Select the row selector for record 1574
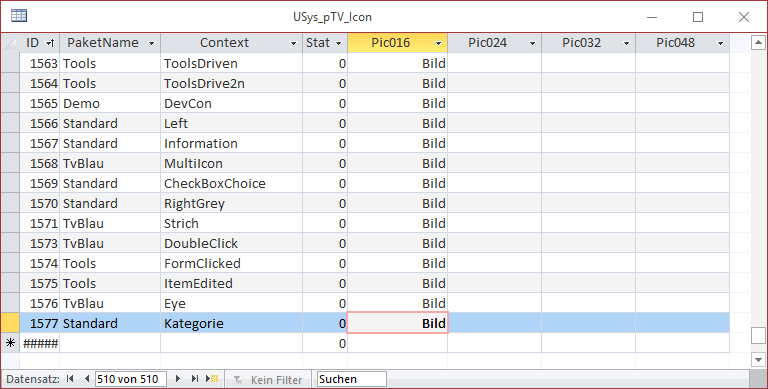The image size is (768, 389). pyautogui.click(x=10, y=264)
